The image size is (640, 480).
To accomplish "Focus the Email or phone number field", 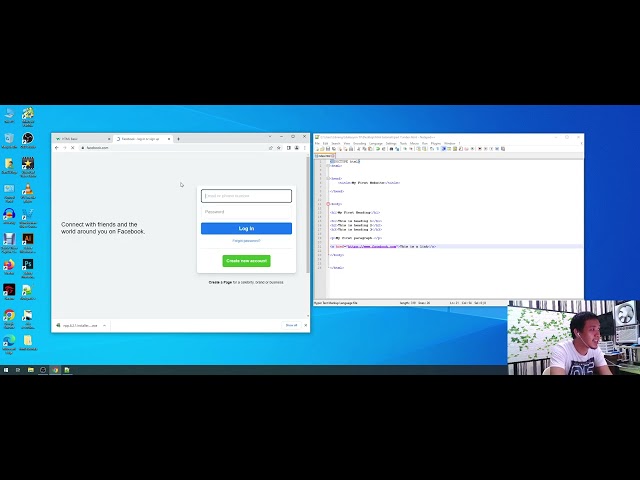I will 246,196.
